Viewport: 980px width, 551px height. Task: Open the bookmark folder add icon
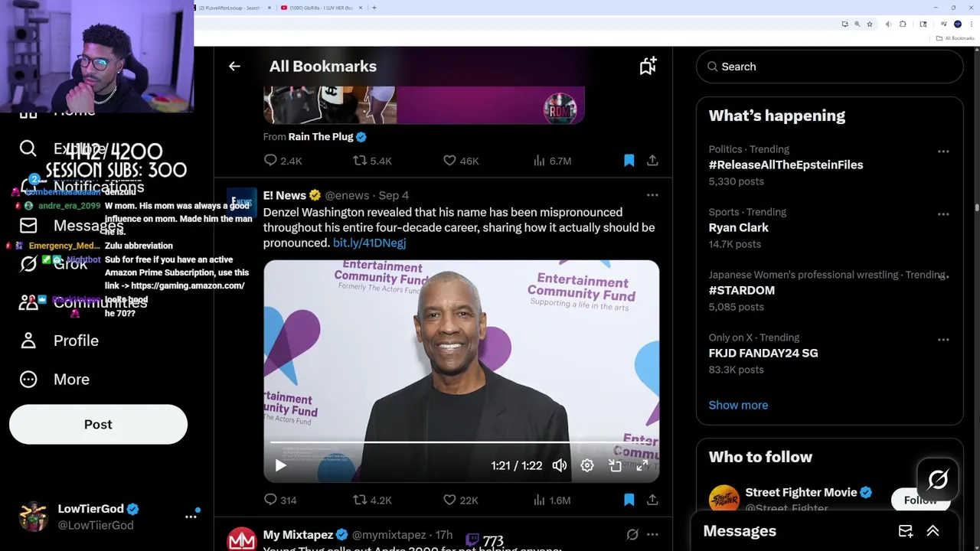[x=648, y=67]
